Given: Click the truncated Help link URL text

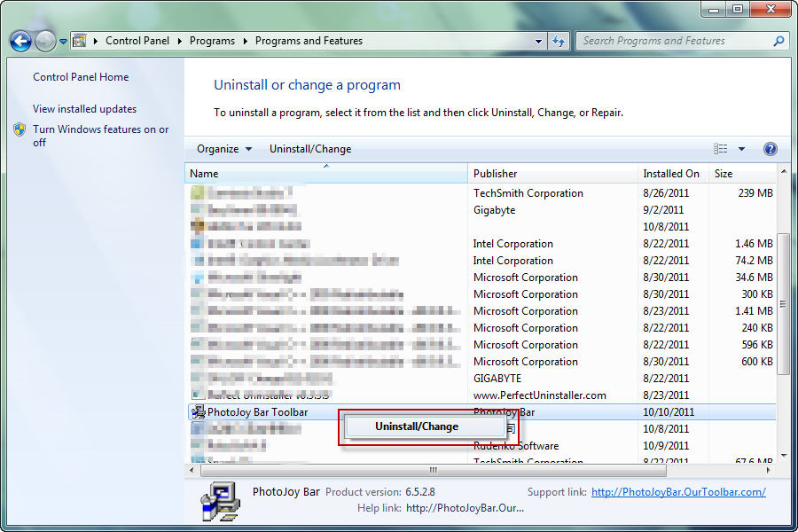Looking at the screenshot, I should [465, 508].
